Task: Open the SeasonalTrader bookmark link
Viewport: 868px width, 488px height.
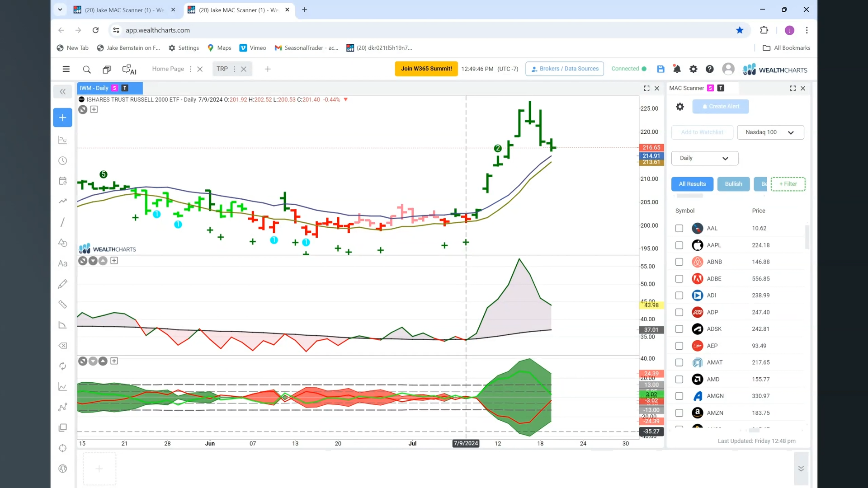Action: 307,48
